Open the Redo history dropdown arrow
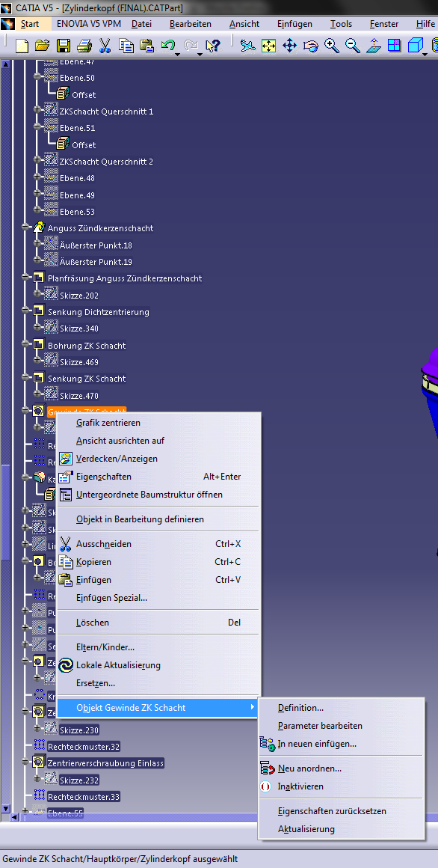Screen dimensions: 438x868 (200, 54)
